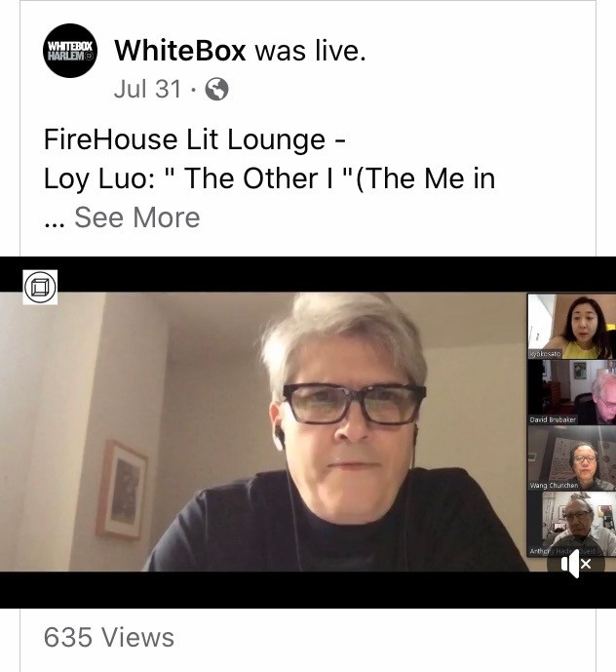This screenshot has width=616, height=672.
Task: Click the cube logo on the video
Action: coord(40,287)
